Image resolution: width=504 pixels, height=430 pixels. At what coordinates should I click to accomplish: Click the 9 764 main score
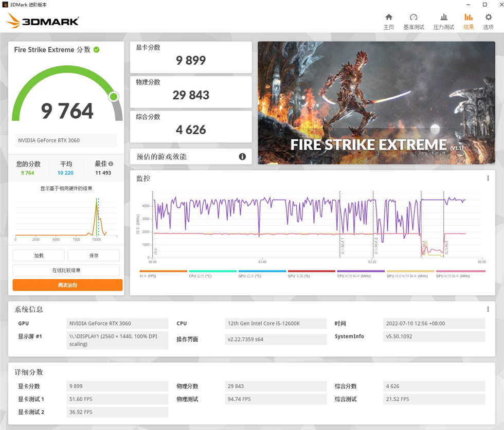click(67, 111)
